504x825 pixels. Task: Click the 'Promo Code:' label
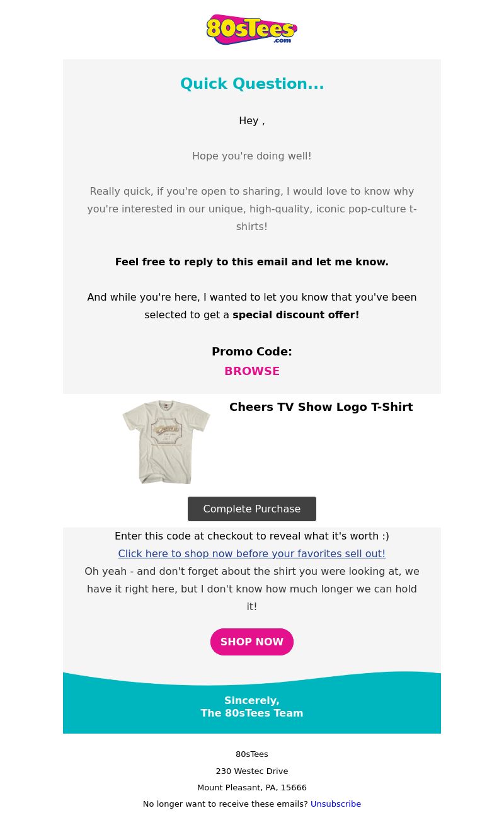coord(252,352)
